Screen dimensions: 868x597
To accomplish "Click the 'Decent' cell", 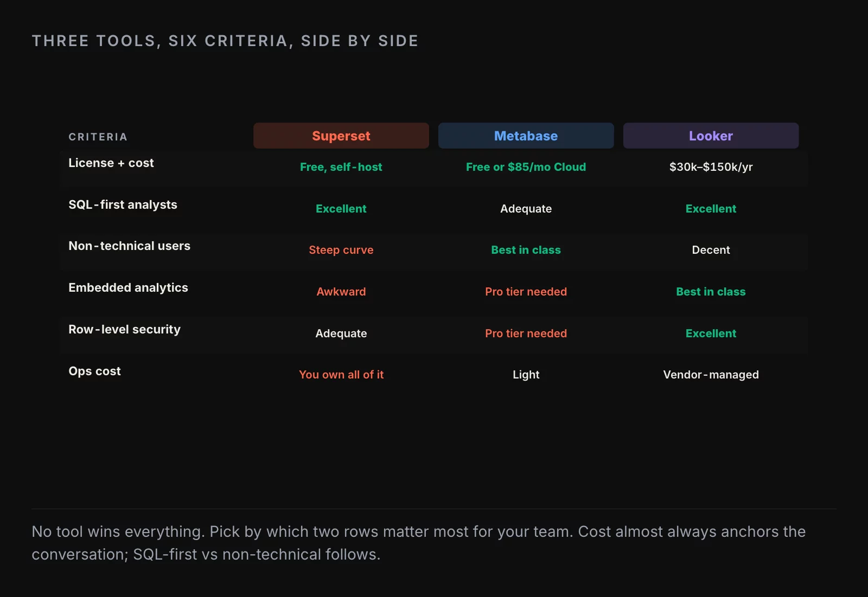I will (x=711, y=250).
